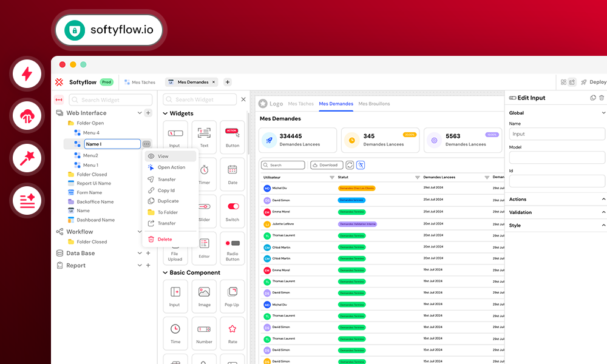Select the Rate star component

[x=232, y=333]
